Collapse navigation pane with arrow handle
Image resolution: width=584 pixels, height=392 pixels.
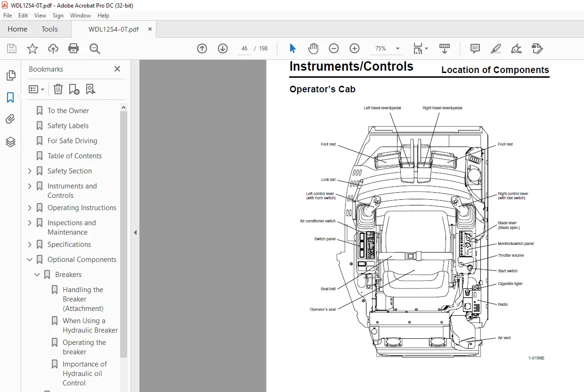[x=135, y=232]
